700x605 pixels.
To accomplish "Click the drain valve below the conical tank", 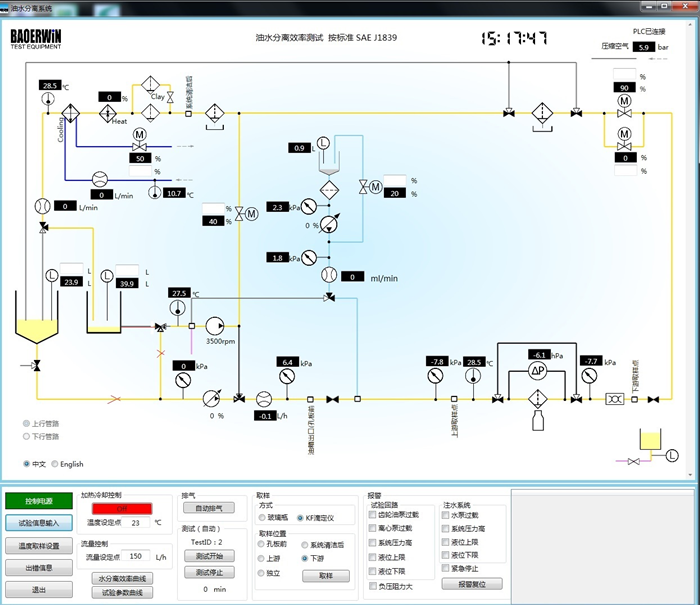I will click(x=37, y=366).
